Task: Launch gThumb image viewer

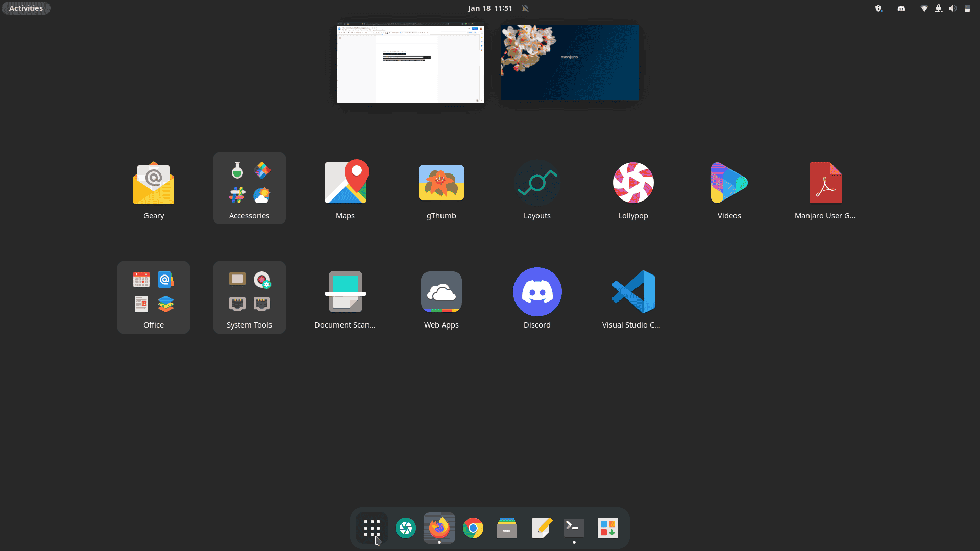Action: tap(442, 188)
